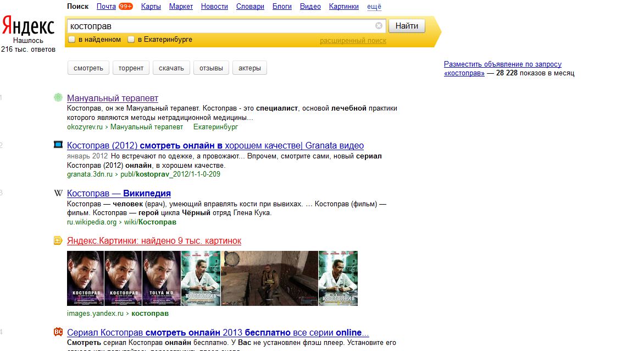Click the 'смотреть' suggestion button
Screen dimensions: 644x351
[x=88, y=68]
